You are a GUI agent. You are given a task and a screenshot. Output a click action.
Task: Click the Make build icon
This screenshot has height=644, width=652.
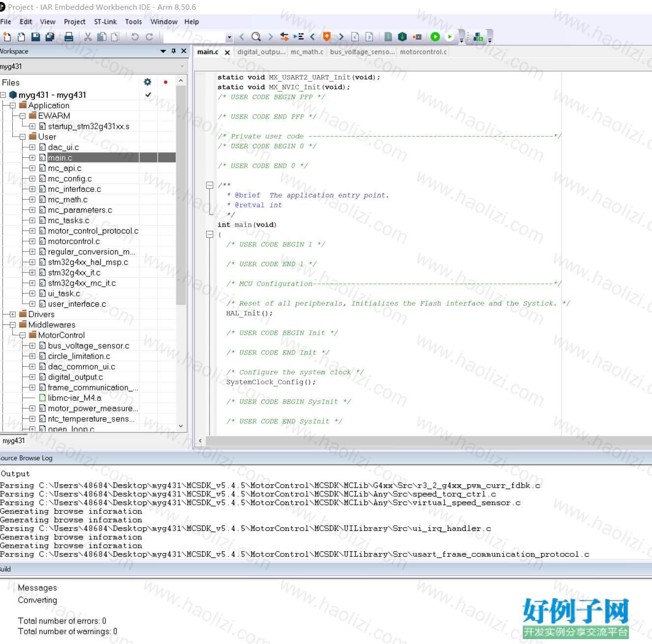(402, 37)
